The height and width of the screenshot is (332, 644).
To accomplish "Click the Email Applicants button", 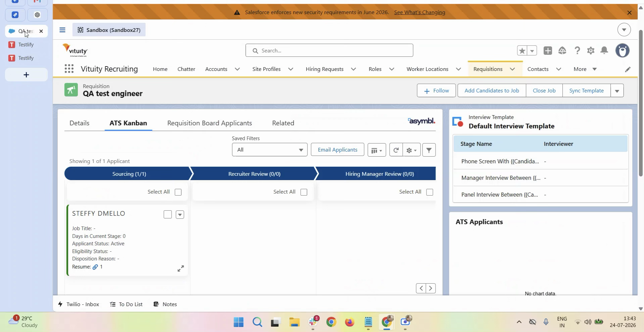I will (337, 150).
